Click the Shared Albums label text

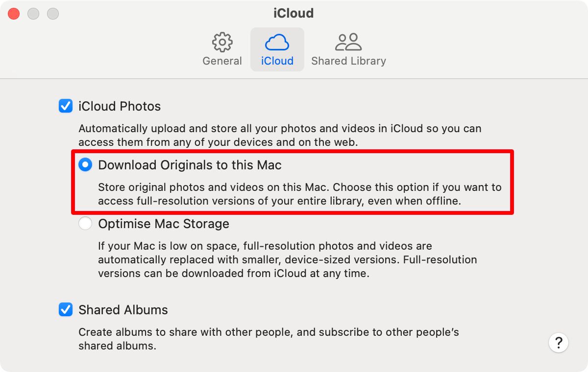point(123,309)
